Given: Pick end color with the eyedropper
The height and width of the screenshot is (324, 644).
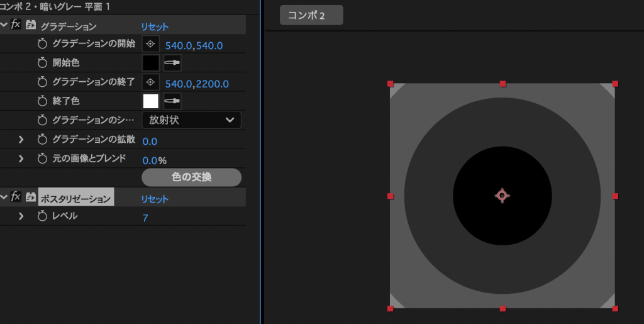Looking at the screenshot, I should click(x=172, y=101).
